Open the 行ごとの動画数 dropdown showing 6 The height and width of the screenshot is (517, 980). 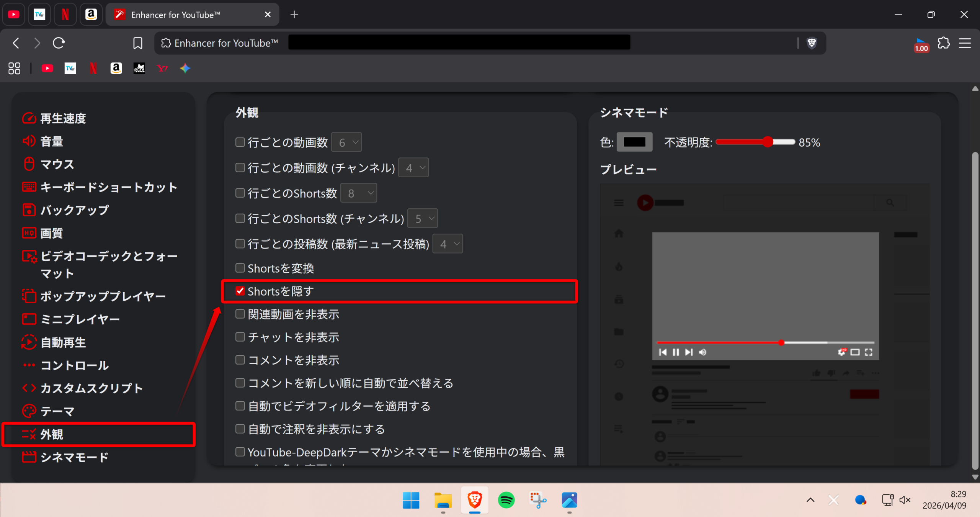pos(346,142)
